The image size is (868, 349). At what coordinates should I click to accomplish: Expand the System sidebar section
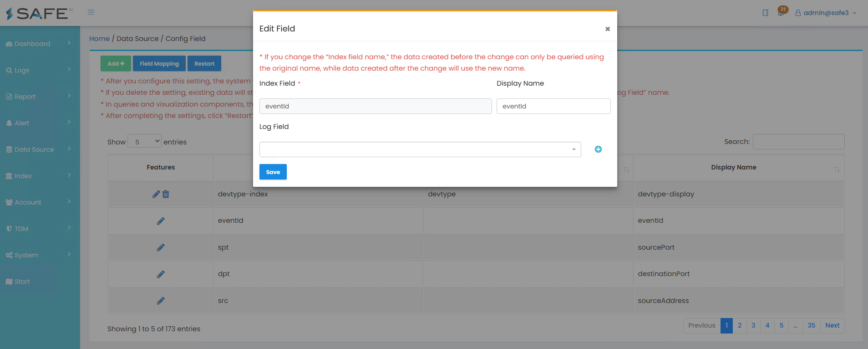tap(40, 255)
